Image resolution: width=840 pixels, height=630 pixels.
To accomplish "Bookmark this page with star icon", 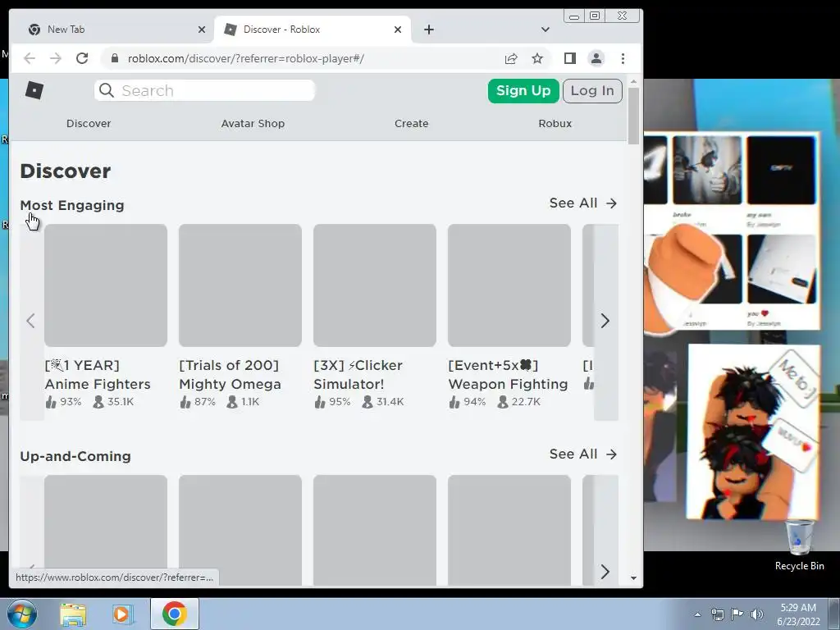I will pos(537,58).
